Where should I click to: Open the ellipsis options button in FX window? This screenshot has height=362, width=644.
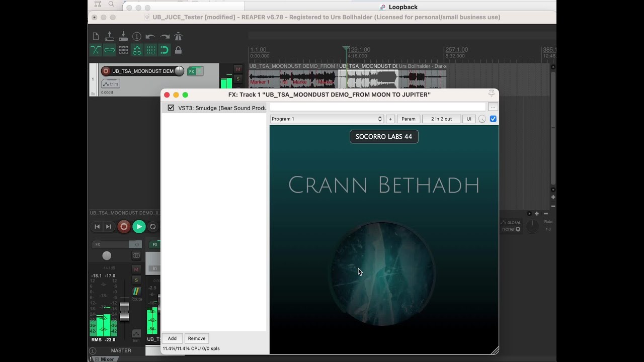click(x=493, y=107)
